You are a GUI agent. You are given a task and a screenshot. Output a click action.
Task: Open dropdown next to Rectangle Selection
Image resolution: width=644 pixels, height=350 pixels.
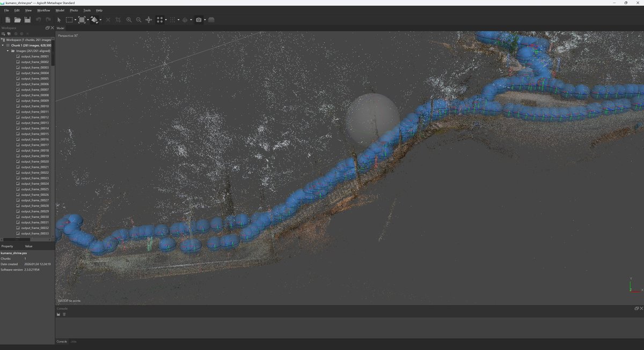coord(75,20)
